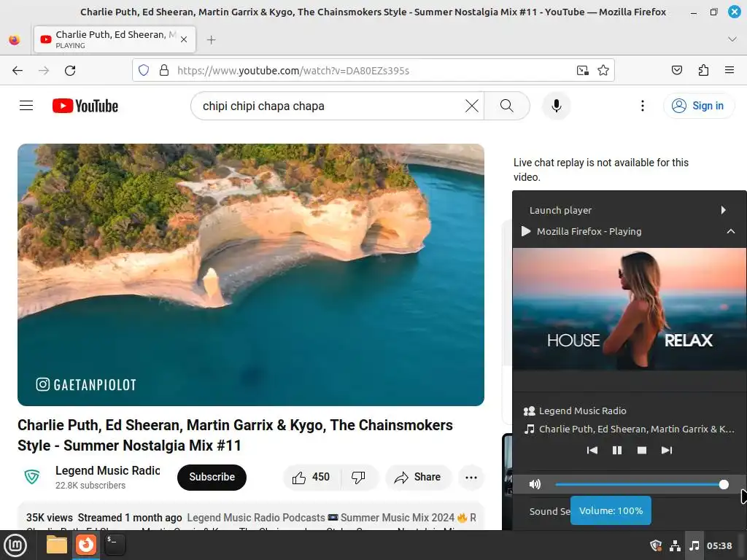Open the YouTube guide hamburger menu

(26, 106)
